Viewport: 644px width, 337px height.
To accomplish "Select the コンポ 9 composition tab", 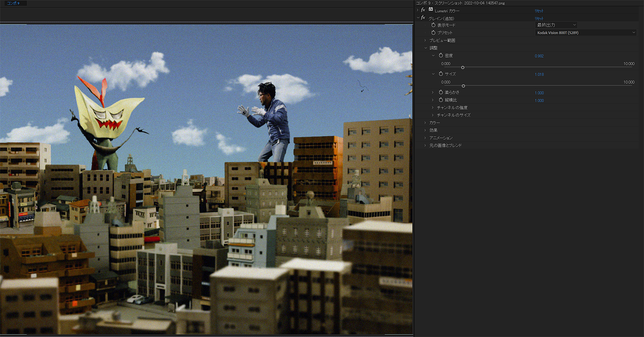I will click(x=13, y=3).
